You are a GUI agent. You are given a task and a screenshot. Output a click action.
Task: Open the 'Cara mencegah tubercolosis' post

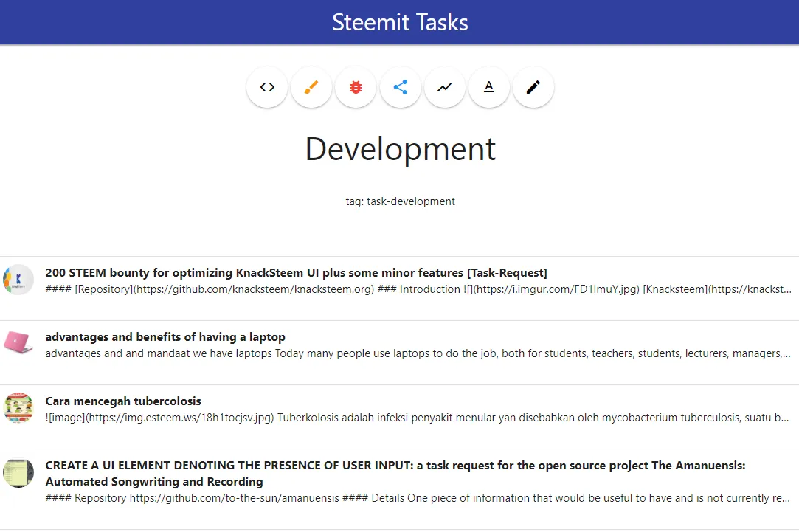click(123, 401)
